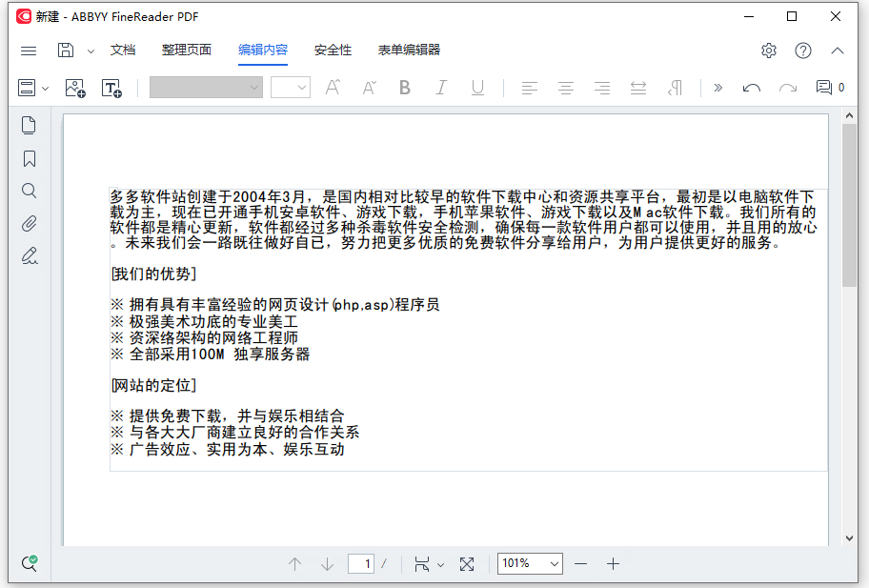The image size is (869, 588).
Task: Click the page view mode icon
Action: tap(422, 564)
